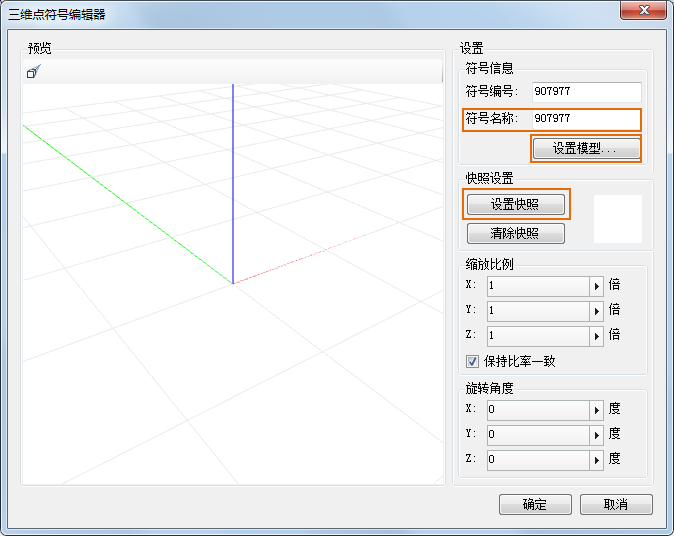
Task: Click the 旋转角度 Y value field
Action: [538, 435]
